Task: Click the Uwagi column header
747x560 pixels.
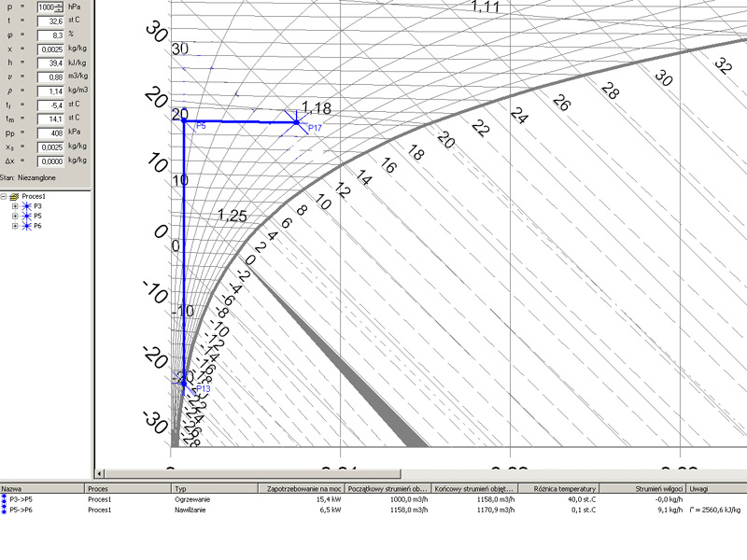Action: (717, 488)
